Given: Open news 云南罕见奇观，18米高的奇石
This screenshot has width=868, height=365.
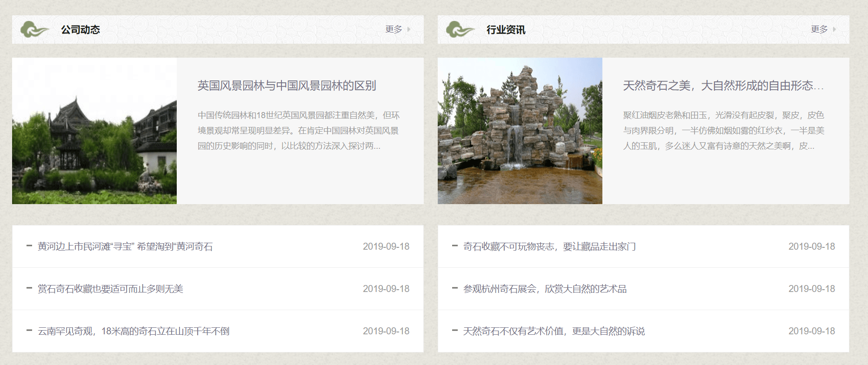Looking at the screenshot, I should tap(134, 331).
